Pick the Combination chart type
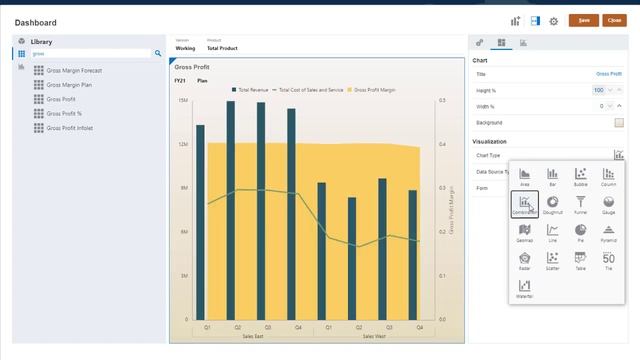640x360 pixels. pos(524,204)
